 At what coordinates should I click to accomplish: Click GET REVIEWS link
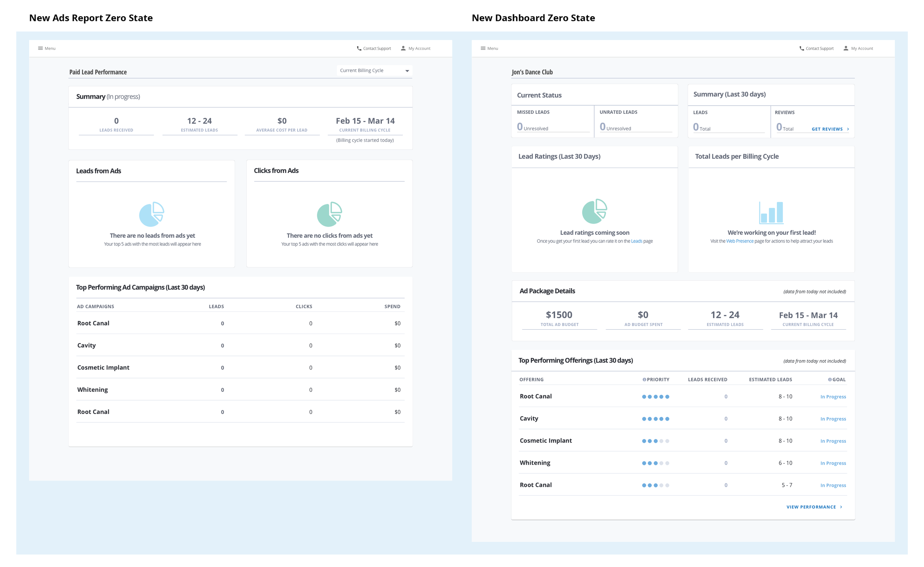coord(827,129)
